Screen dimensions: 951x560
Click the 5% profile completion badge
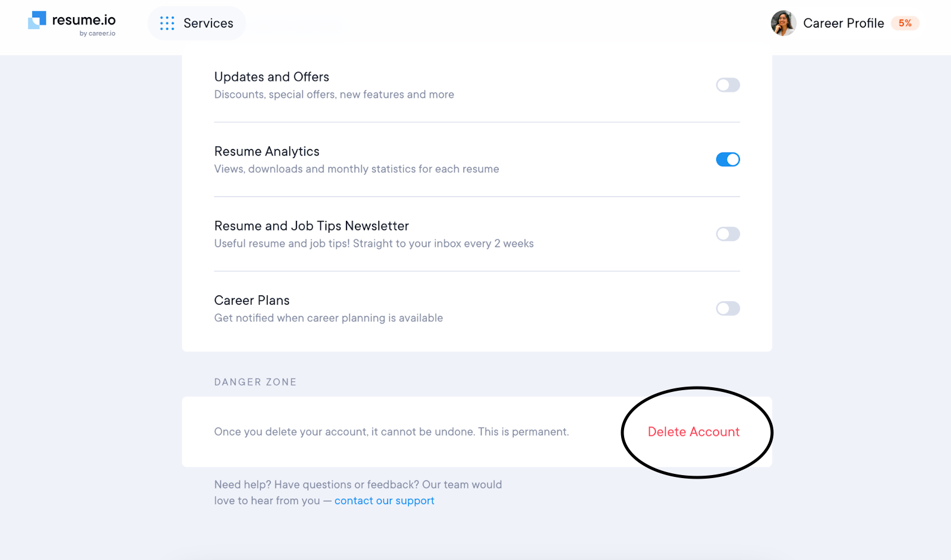coord(905,23)
